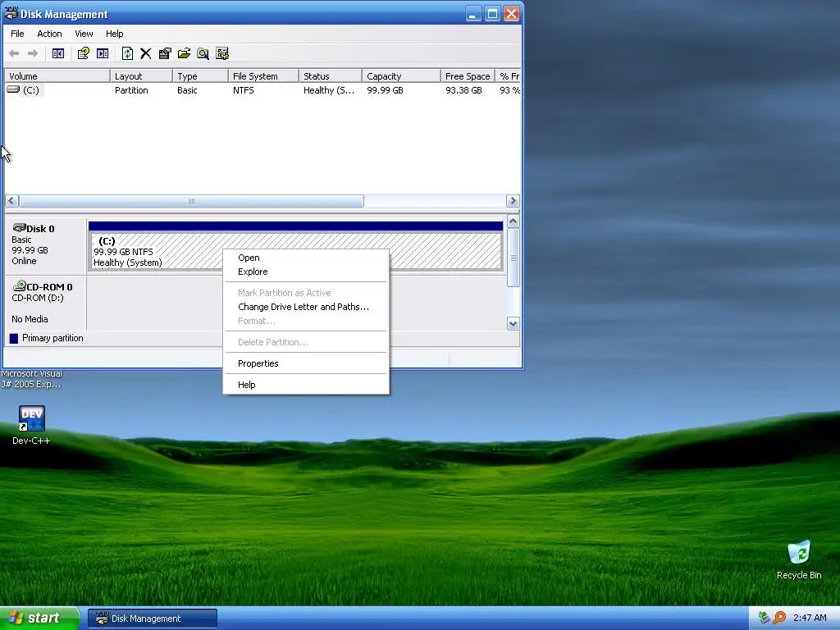Viewport: 840px width, 630px height.
Task: Sort by the Type column header
Action: pyautogui.click(x=201, y=76)
